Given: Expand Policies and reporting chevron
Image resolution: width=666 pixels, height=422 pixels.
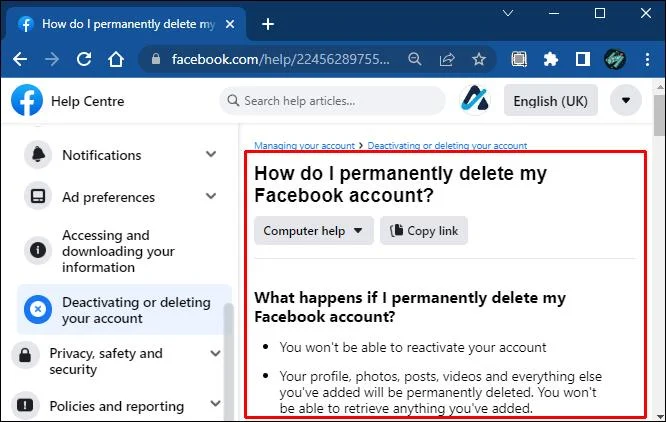Looking at the screenshot, I should coord(215,403).
